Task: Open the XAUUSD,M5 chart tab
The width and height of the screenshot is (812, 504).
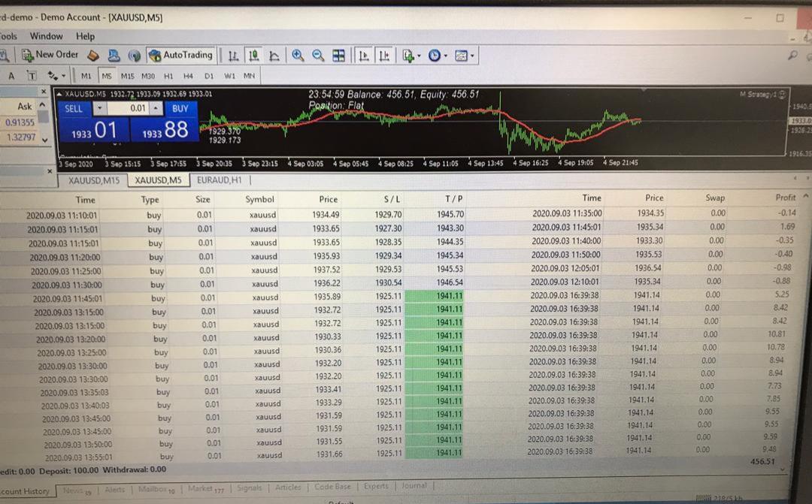Action: pyautogui.click(x=158, y=180)
